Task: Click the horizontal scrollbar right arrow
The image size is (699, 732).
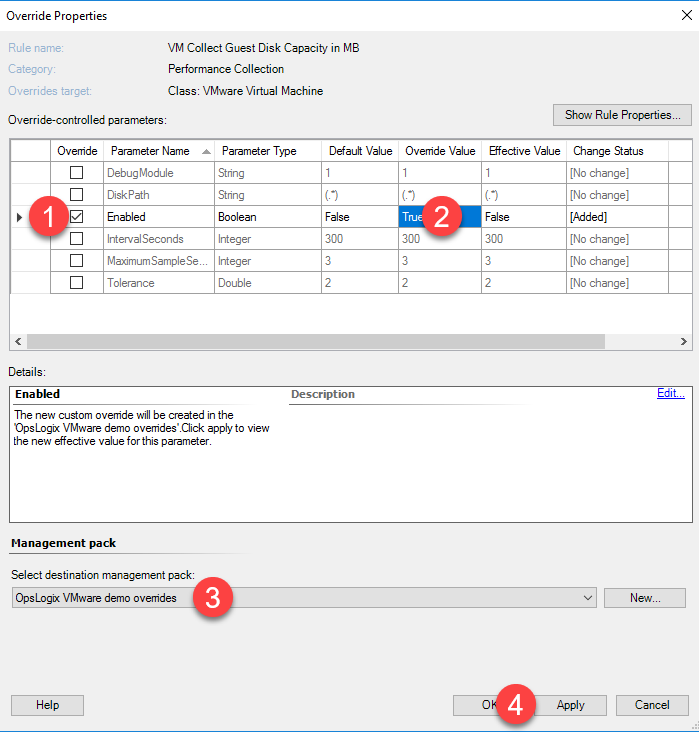Action: 683,341
